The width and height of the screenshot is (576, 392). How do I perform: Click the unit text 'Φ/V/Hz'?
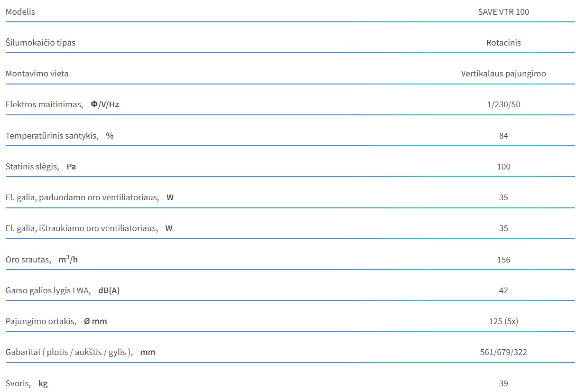(105, 104)
